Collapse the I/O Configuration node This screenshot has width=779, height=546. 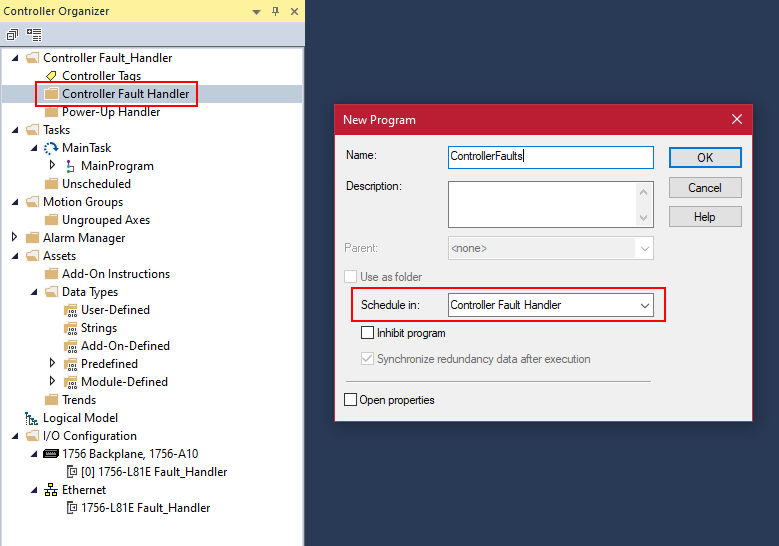[15, 436]
